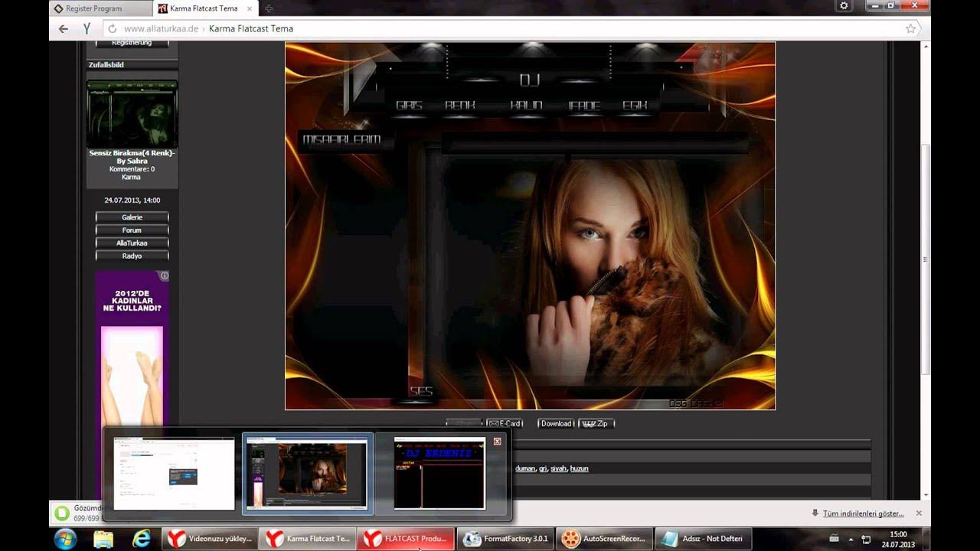Click the Galerie sidebar button
980x551 pixels.
(x=132, y=217)
